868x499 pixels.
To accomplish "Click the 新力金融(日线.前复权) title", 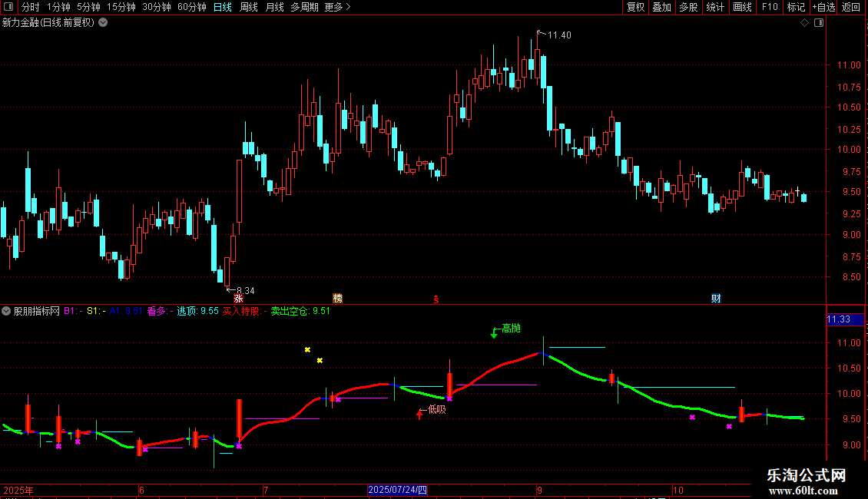I will (48, 23).
